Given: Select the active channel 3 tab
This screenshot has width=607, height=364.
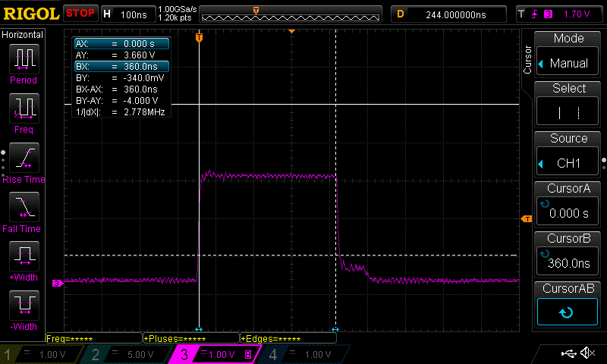Looking at the screenshot, I should tap(214, 354).
